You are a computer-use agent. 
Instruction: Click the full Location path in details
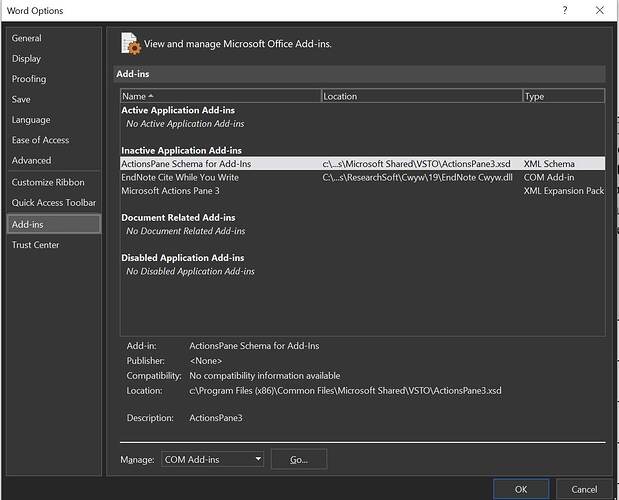pos(345,391)
